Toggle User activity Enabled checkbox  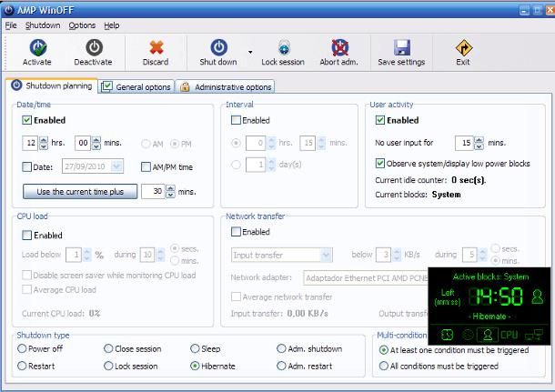click(x=380, y=120)
